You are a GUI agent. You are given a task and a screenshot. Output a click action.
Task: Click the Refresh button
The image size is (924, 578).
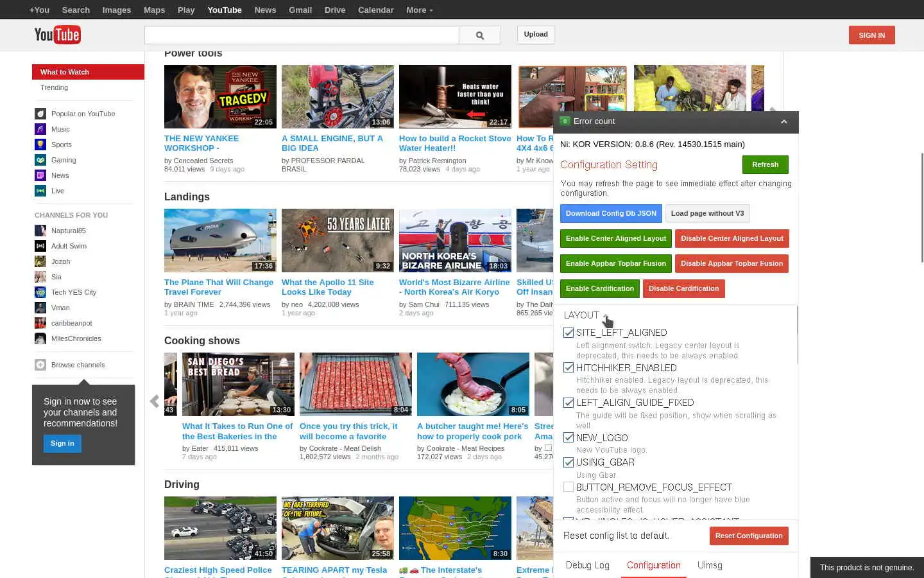coord(766,164)
